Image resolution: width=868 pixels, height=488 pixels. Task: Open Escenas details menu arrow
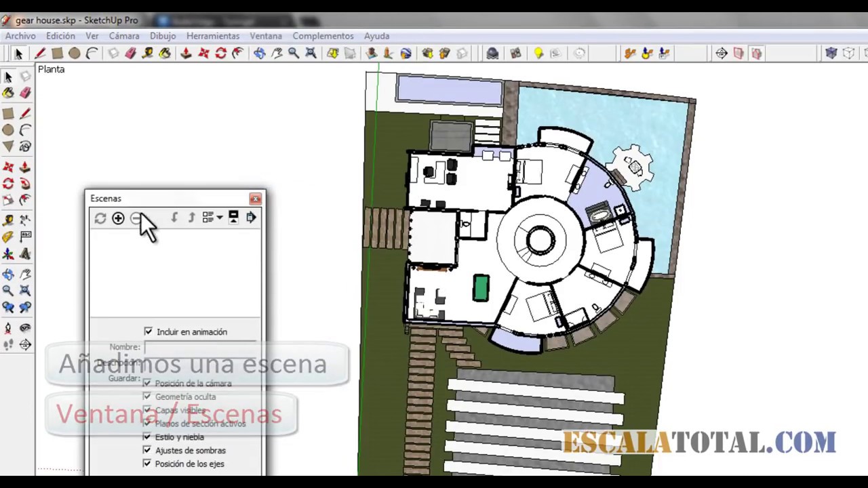(x=251, y=217)
